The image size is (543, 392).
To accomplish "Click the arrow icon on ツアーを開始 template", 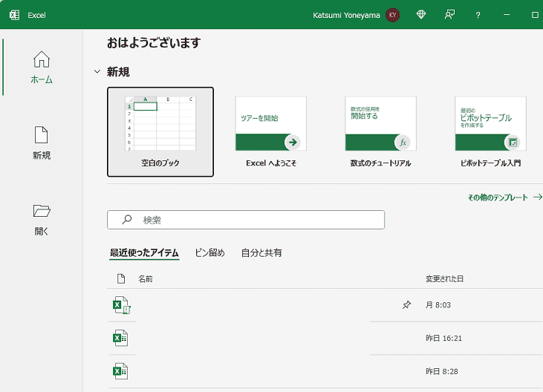I will click(293, 143).
